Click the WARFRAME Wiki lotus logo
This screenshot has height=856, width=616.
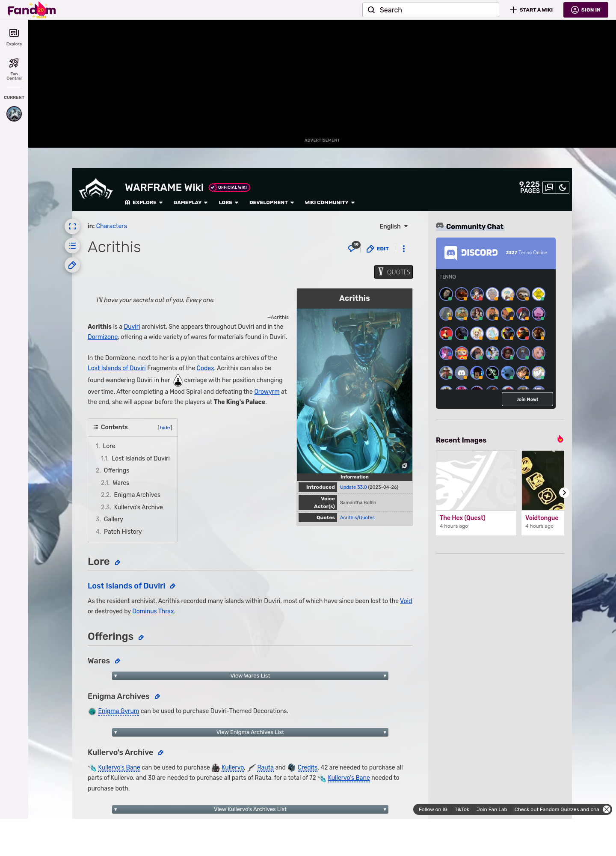96,189
